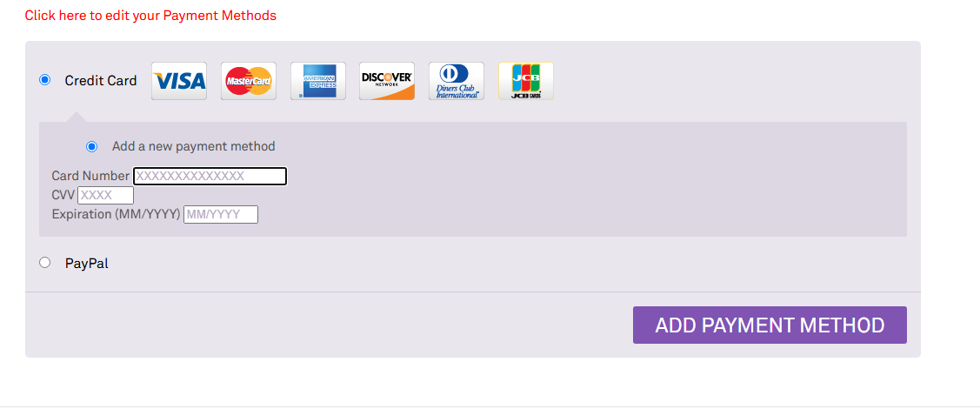
Task: Open the edit your Payment Methods link
Action: tap(150, 16)
